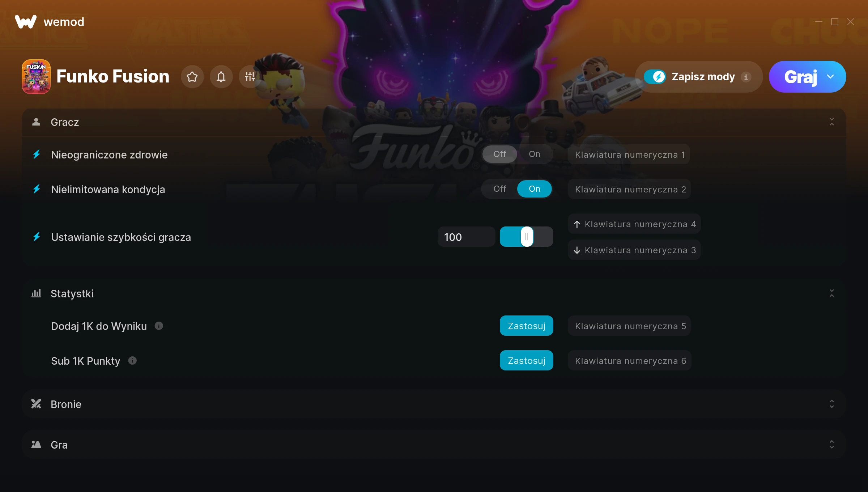Click the player speed value field

point(466,237)
